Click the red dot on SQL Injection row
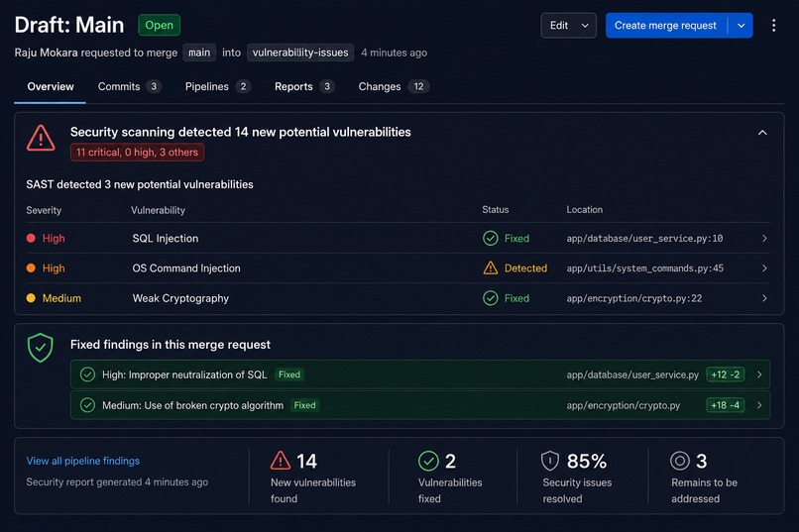Image resolution: width=799 pixels, height=532 pixels. 31,238
